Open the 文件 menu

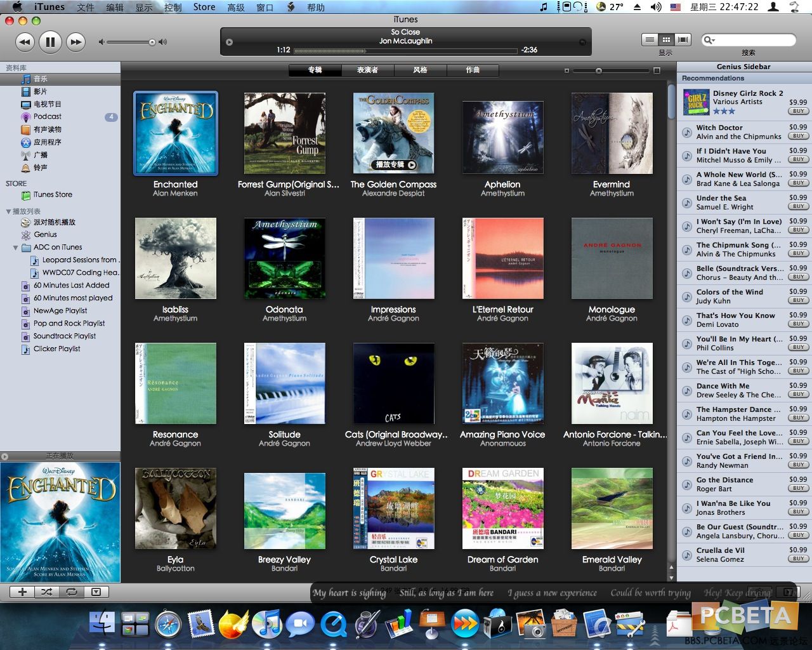coord(86,7)
